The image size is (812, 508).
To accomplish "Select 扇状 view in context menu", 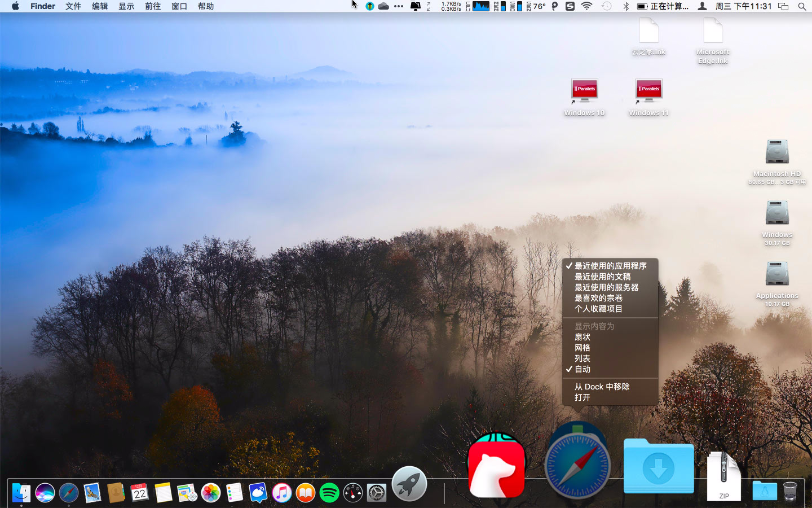I will 582,337.
